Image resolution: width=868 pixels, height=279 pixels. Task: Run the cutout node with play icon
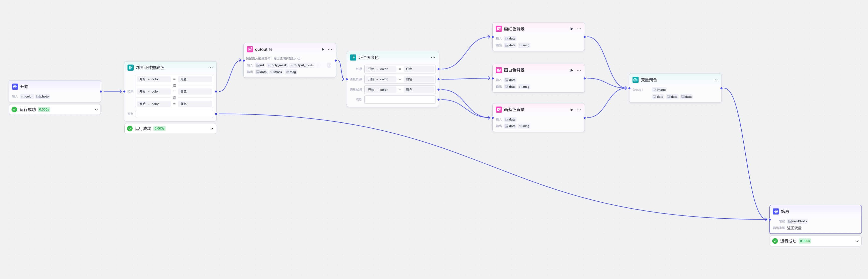pyautogui.click(x=322, y=49)
